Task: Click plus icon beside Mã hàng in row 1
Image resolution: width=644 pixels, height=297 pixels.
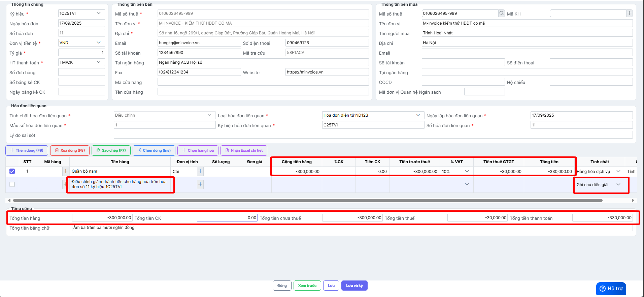Action: pyautogui.click(x=66, y=171)
